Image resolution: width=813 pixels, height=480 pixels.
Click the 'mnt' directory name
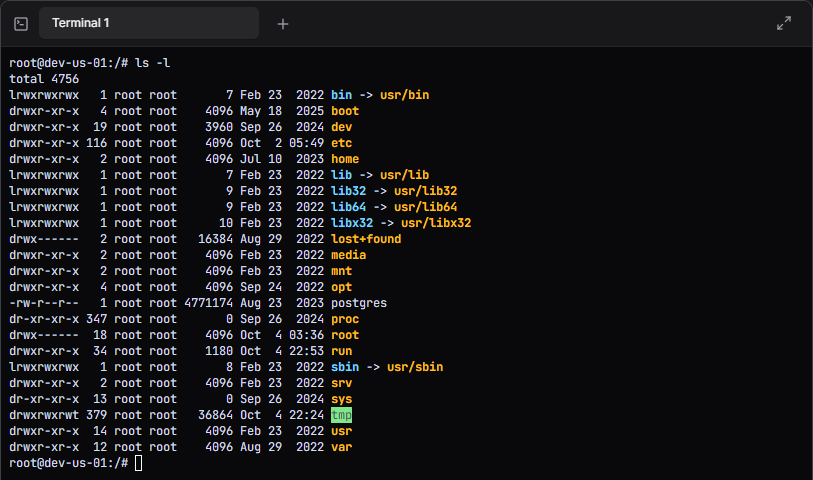(341, 271)
